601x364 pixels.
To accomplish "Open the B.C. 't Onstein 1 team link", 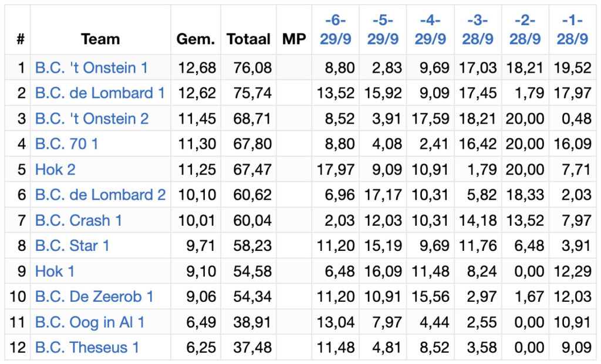I will (x=91, y=68).
